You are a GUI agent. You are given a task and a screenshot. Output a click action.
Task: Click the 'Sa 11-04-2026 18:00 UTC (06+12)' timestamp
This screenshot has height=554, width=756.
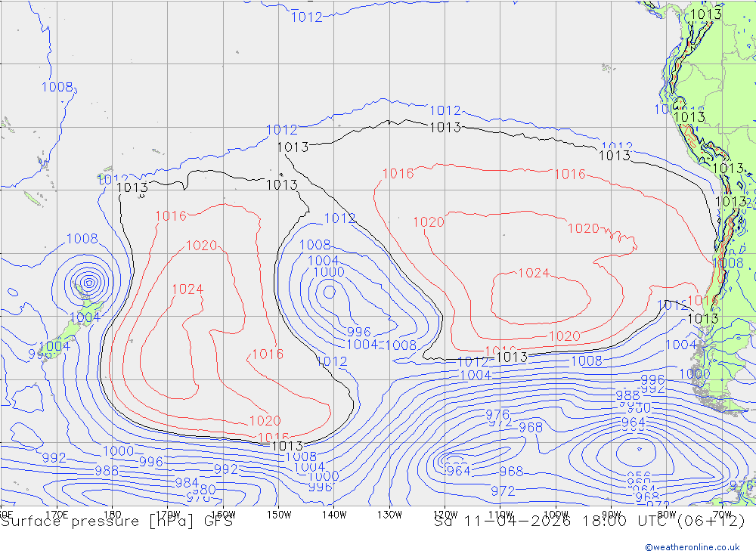(589, 522)
